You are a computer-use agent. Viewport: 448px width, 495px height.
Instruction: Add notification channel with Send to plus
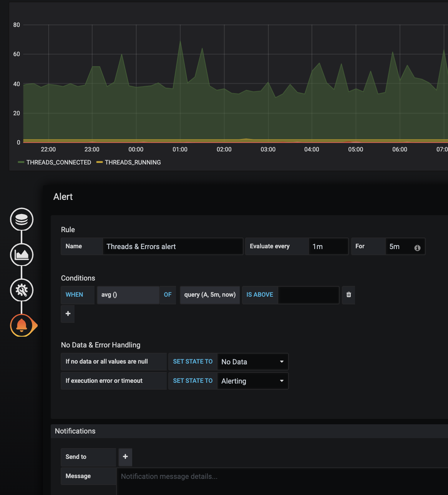click(125, 457)
